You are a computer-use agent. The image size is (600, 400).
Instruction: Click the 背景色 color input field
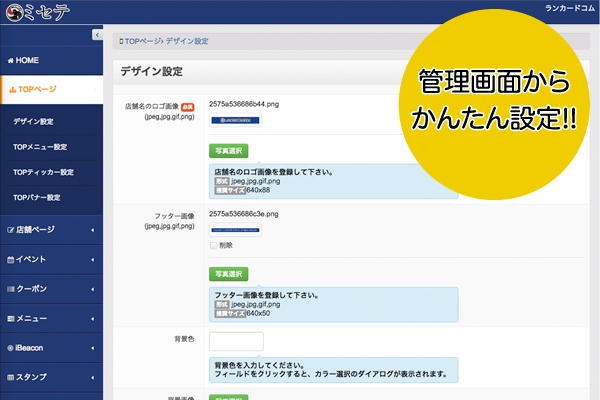(x=236, y=341)
